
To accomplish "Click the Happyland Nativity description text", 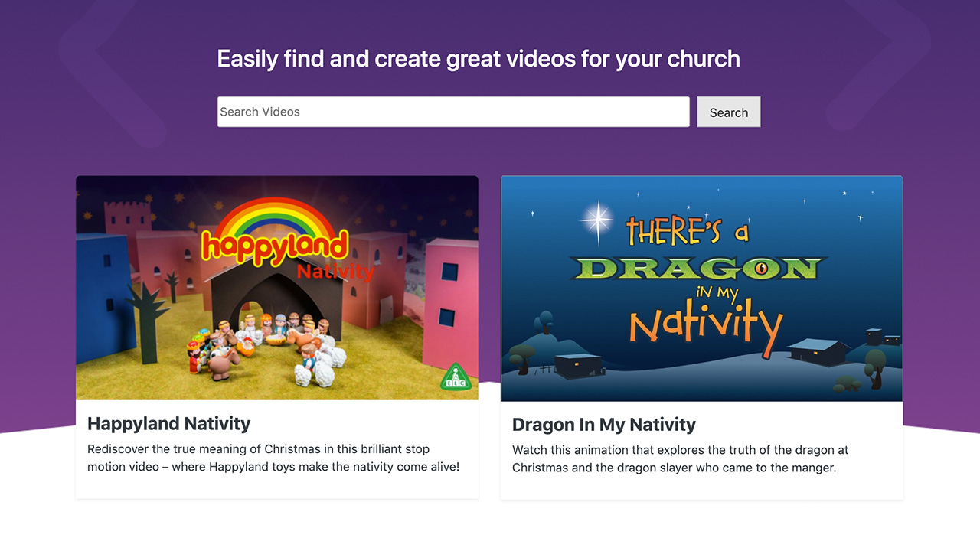I will (x=273, y=458).
